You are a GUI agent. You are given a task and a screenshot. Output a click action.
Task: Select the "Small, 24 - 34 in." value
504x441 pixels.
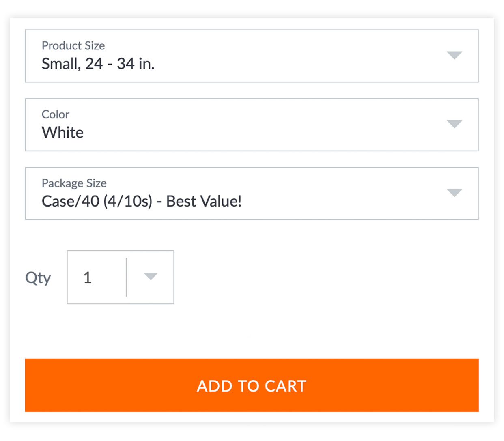[98, 64]
